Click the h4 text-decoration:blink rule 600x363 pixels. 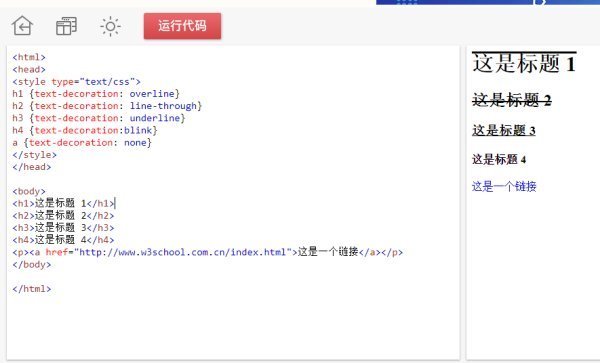point(85,130)
